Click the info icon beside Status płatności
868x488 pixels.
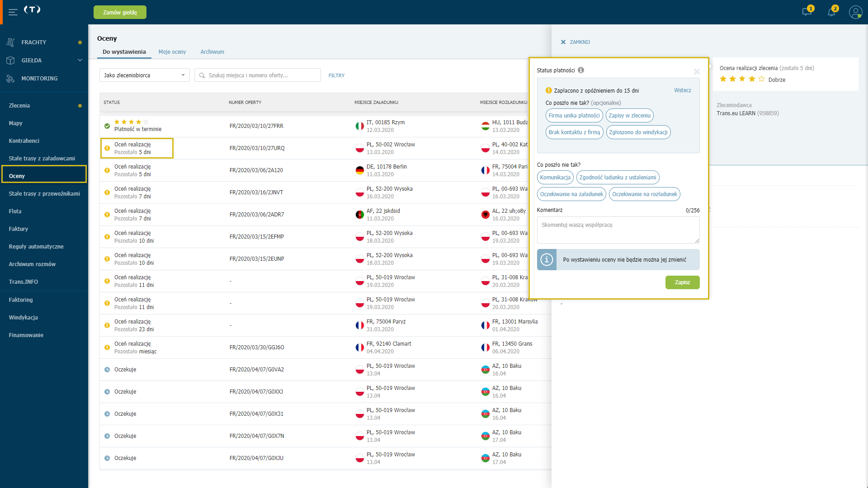point(581,70)
